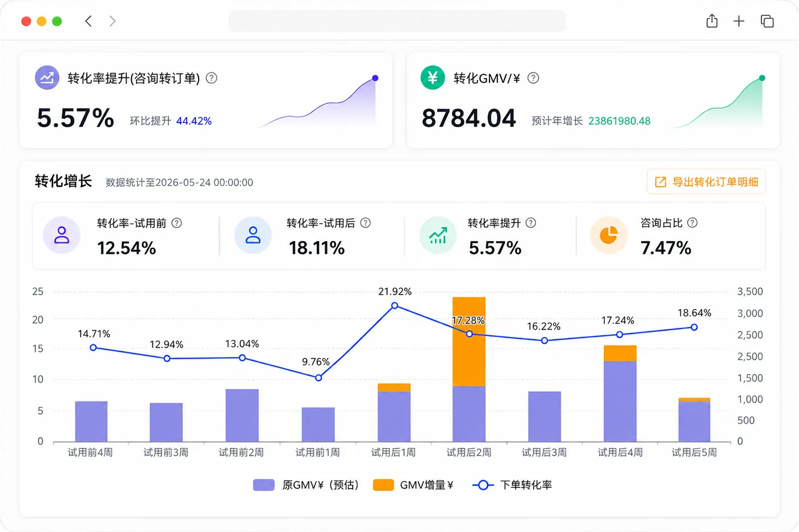The width and height of the screenshot is (799, 532).
Task: Go forward with the right arrow
Action: pos(112,21)
